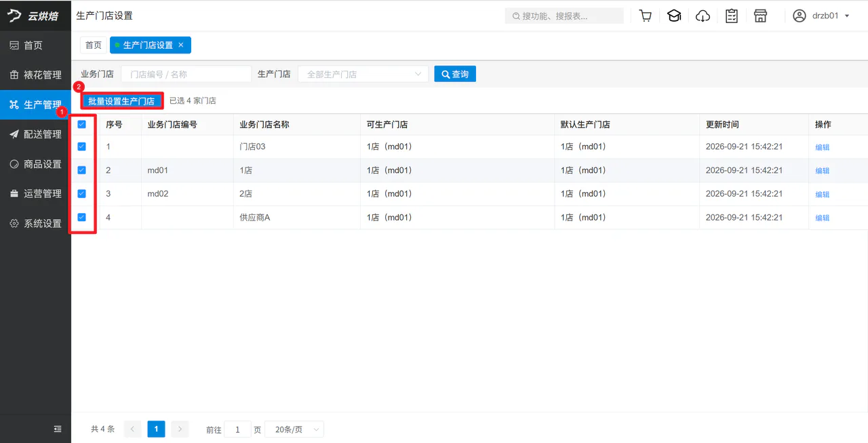This screenshot has width=868, height=443.
Task: Toggle the select-all header checkbox
Action: click(81, 124)
